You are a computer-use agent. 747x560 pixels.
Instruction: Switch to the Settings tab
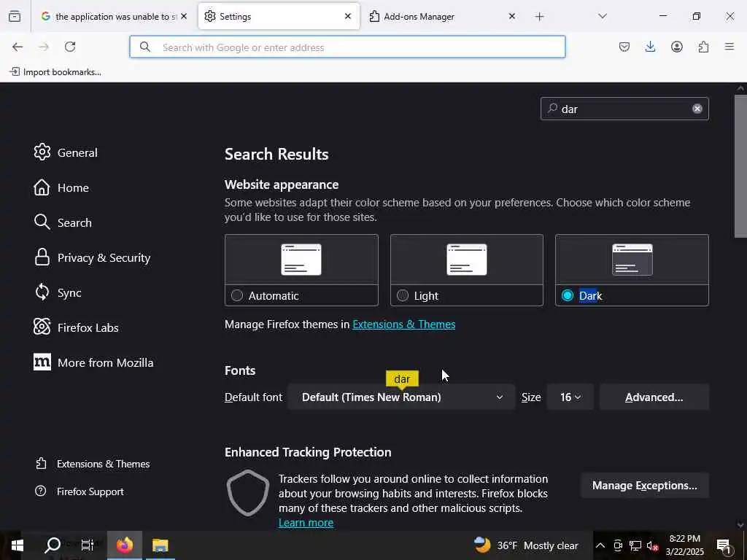coord(279,16)
